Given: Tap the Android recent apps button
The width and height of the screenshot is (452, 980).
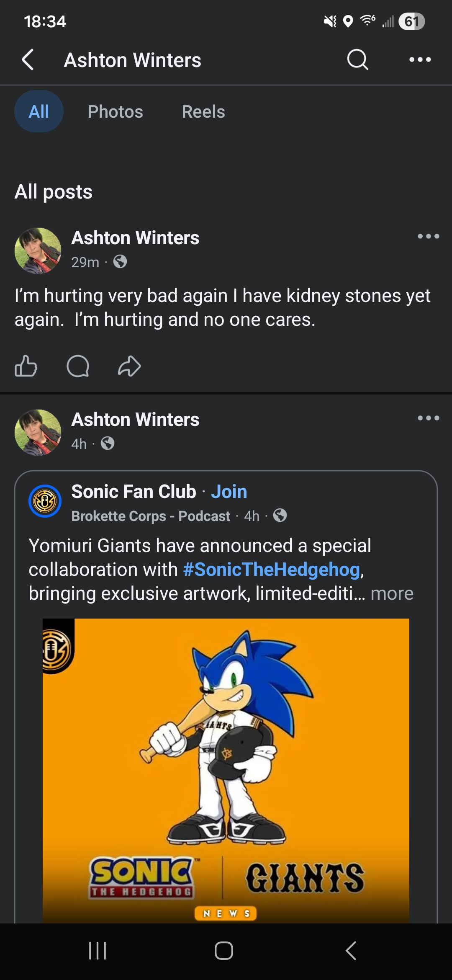Looking at the screenshot, I should pos(98,951).
